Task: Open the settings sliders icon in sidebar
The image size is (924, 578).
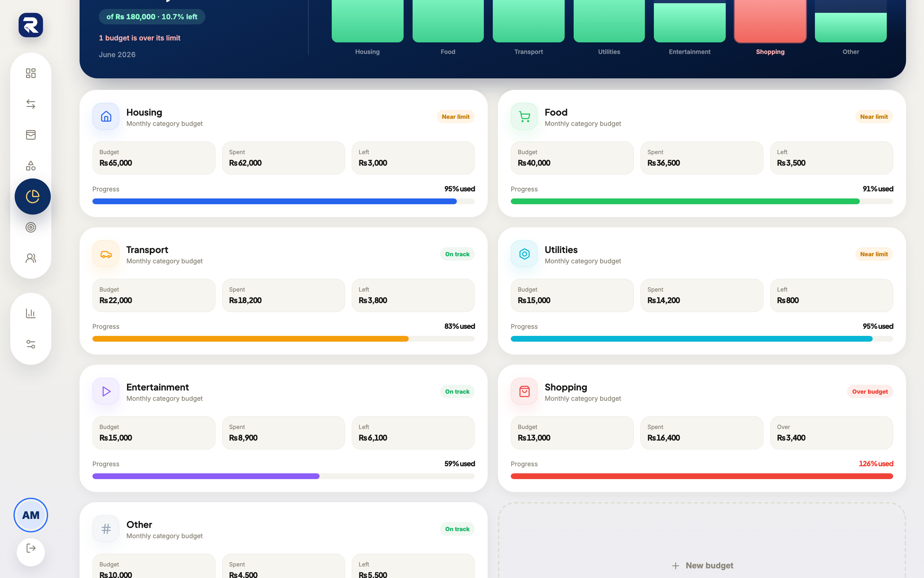Action: (x=30, y=345)
